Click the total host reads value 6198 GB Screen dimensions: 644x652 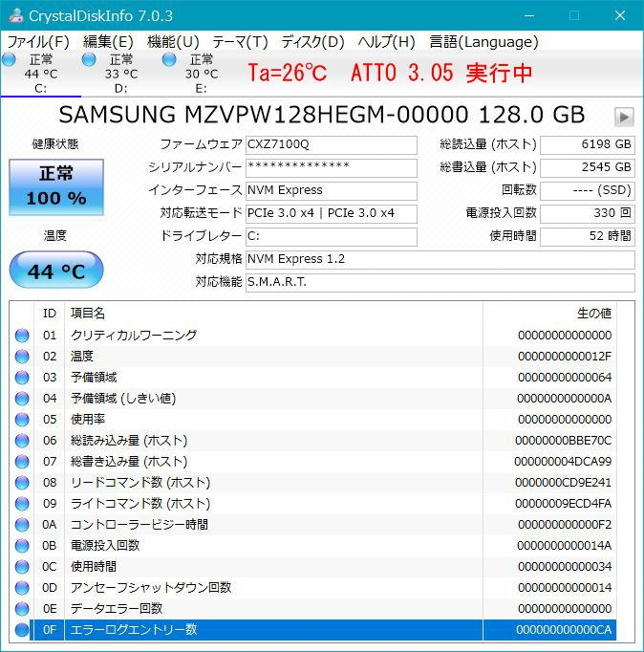pos(587,144)
